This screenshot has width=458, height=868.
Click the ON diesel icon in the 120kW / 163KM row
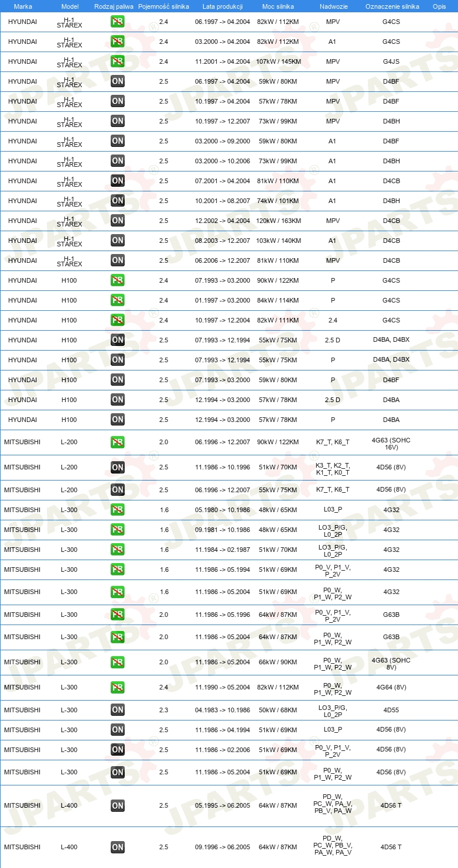click(x=118, y=221)
